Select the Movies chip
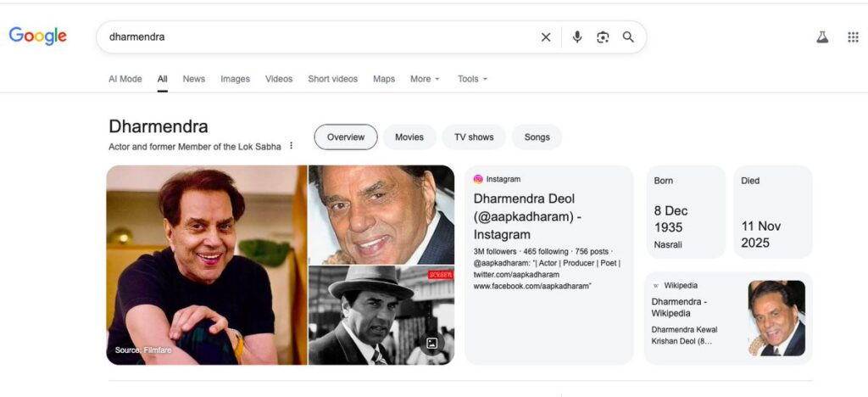This screenshot has height=397, width=868. [x=409, y=137]
